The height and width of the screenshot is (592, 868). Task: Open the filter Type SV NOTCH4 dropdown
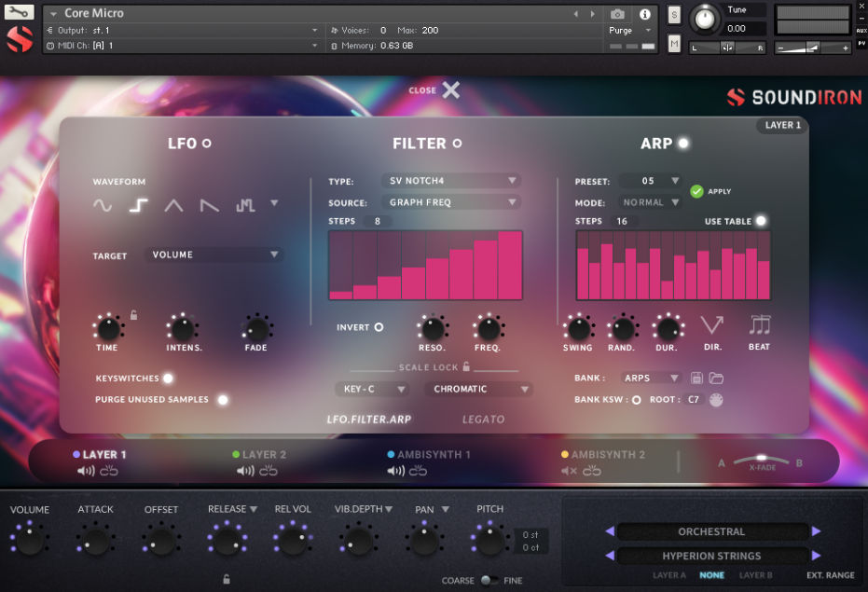click(450, 181)
